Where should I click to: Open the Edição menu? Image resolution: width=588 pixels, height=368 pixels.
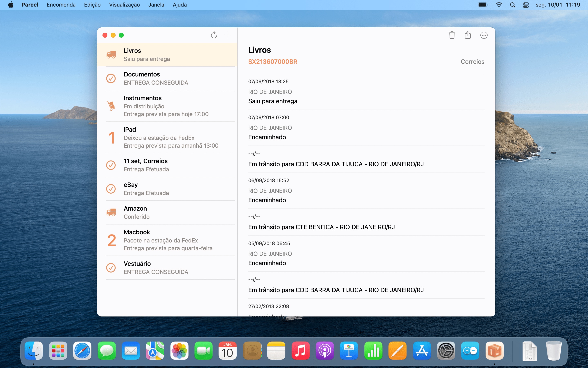pos(92,5)
